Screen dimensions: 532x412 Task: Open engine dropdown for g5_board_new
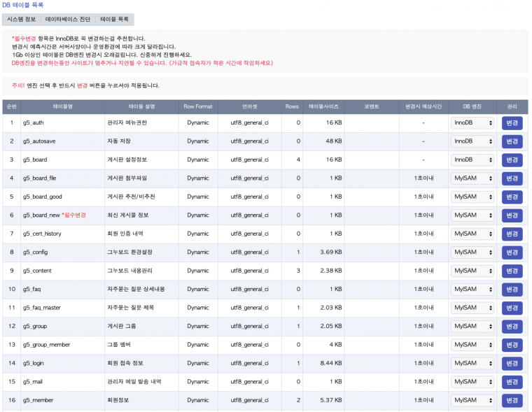tap(473, 215)
